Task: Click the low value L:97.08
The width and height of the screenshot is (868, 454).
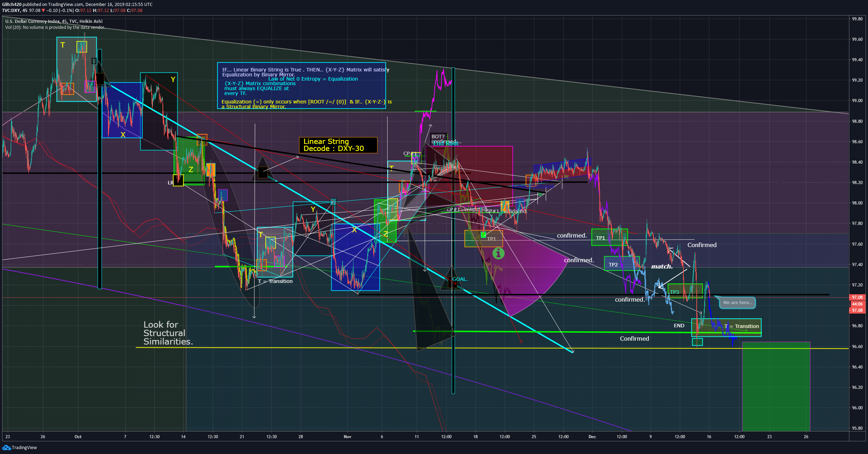Action: tap(118, 11)
